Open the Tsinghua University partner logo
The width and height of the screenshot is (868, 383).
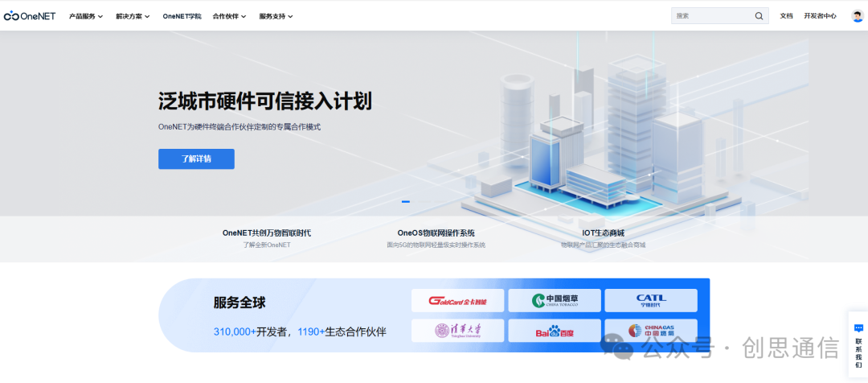[x=458, y=331]
